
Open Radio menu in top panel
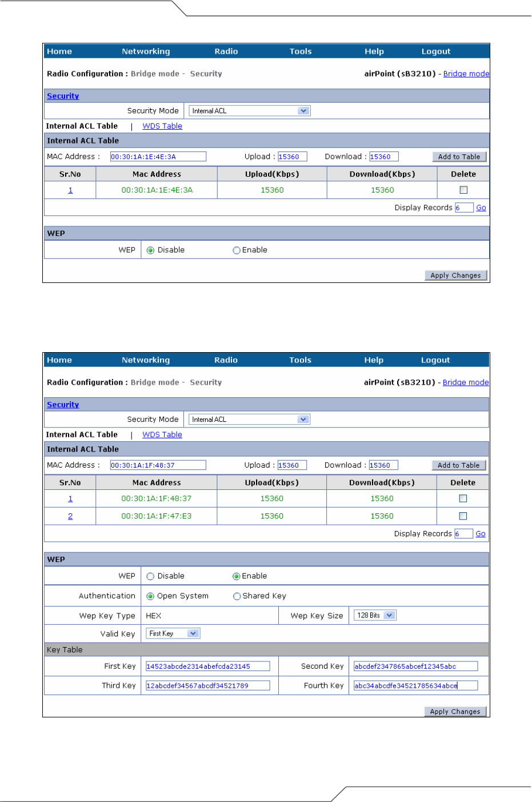tap(226, 51)
